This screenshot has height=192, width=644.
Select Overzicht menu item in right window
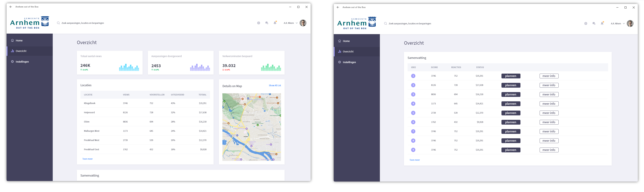356,52
